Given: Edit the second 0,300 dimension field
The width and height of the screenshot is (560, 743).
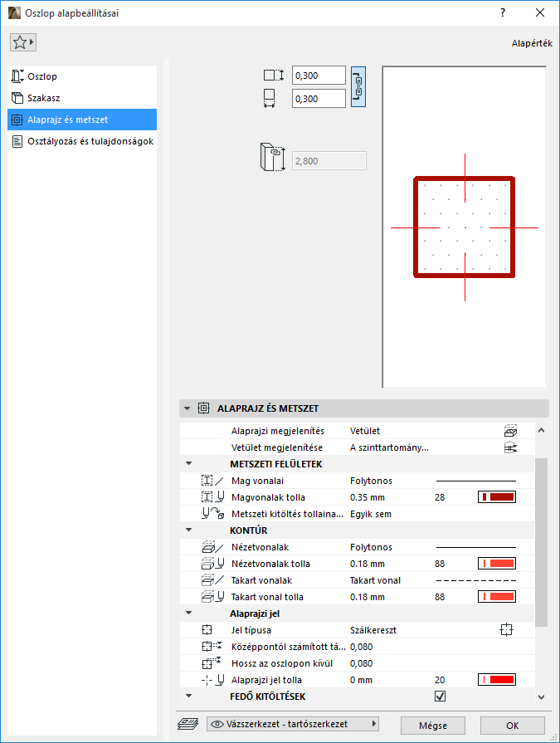Looking at the screenshot, I should click(x=319, y=99).
